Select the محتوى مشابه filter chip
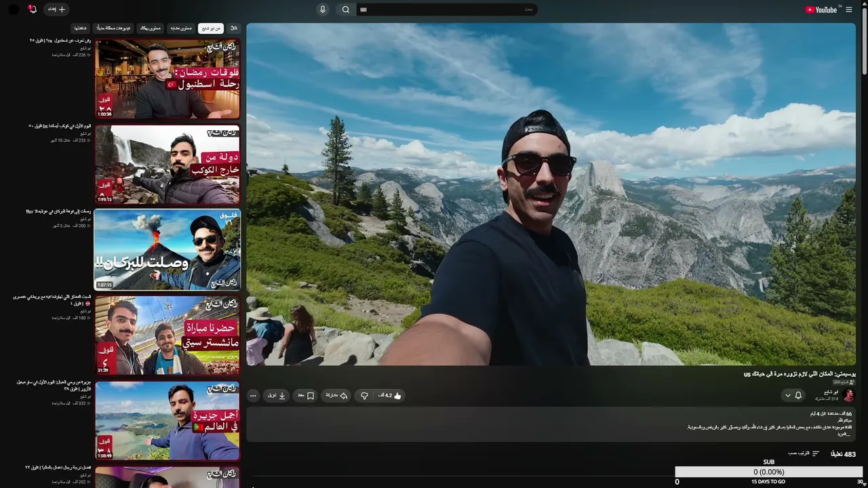This screenshot has width=868, height=488. click(x=180, y=28)
